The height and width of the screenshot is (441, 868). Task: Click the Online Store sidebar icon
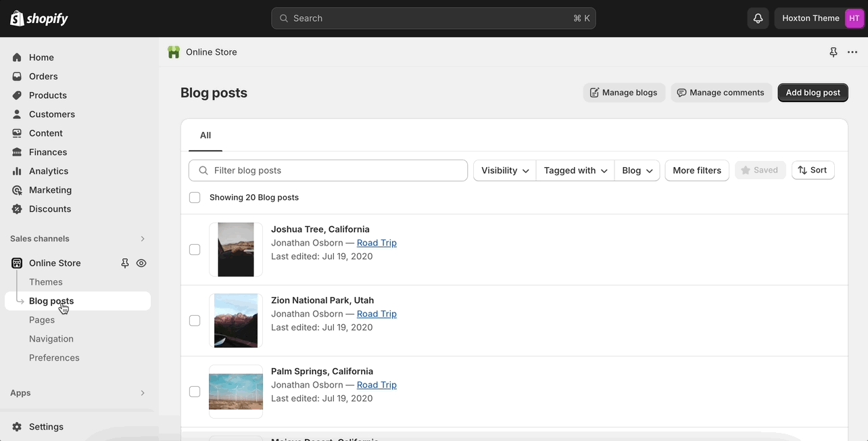pyautogui.click(x=17, y=263)
